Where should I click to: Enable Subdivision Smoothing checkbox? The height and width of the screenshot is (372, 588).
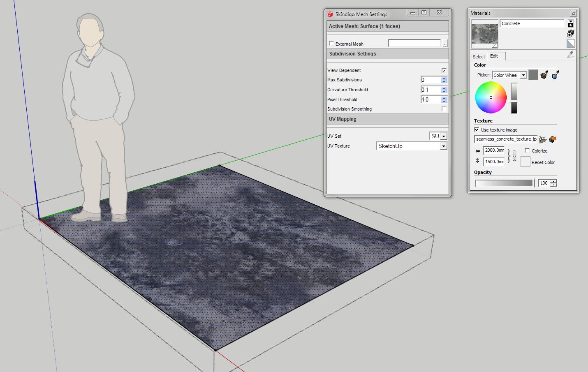[444, 109]
